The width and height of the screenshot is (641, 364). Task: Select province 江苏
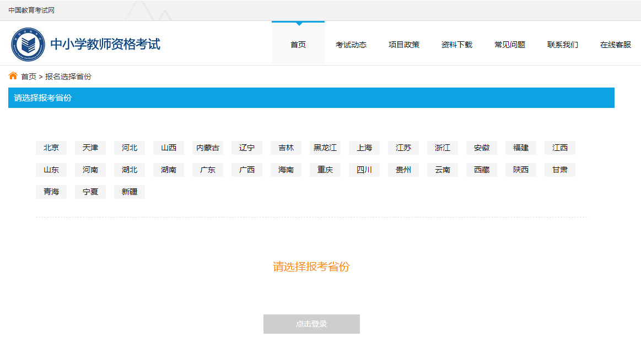[403, 148]
